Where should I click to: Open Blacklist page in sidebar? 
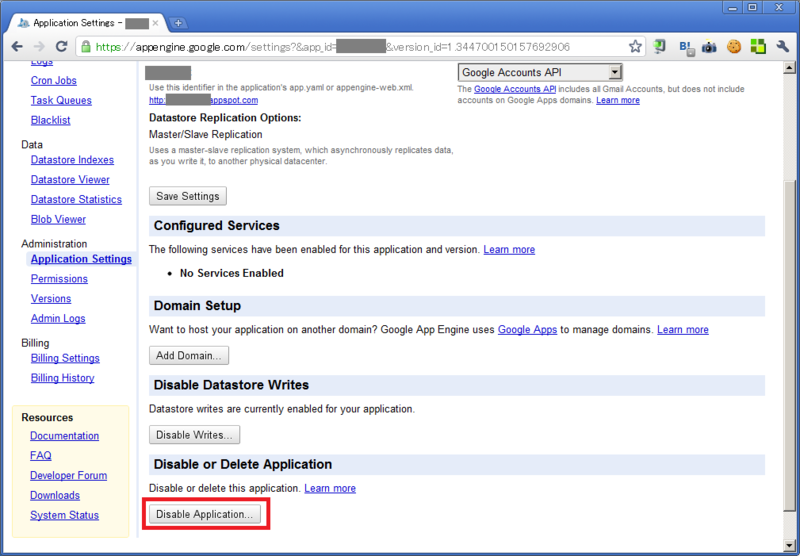coord(51,120)
